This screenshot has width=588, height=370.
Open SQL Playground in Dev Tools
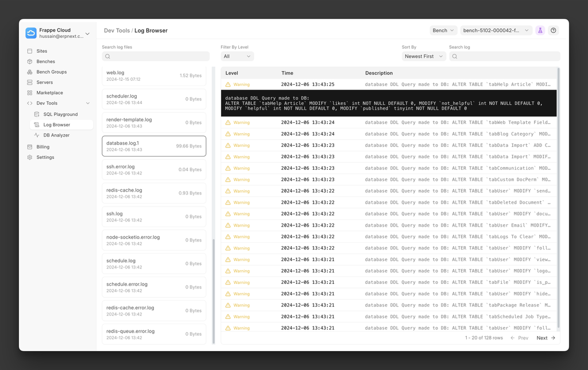pyautogui.click(x=60, y=114)
